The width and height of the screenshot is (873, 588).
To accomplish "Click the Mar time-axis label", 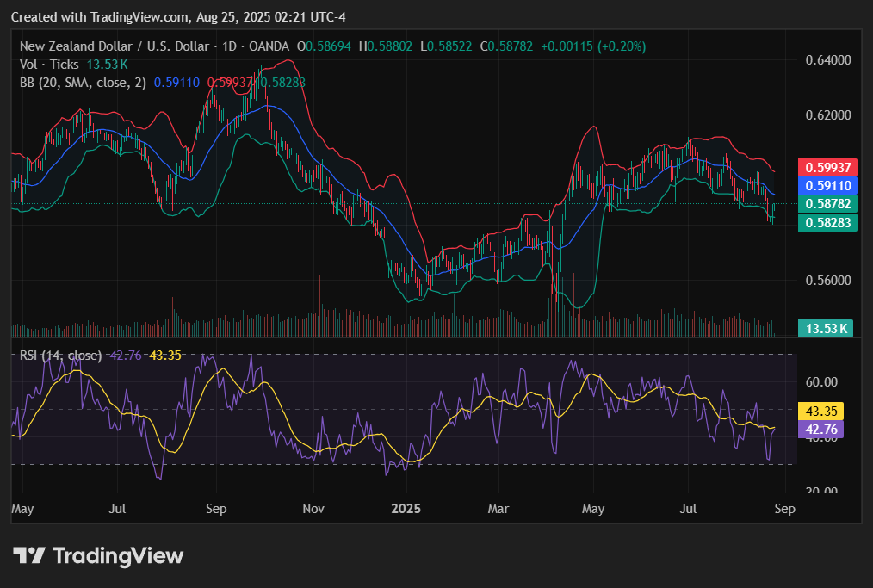I will point(498,509).
